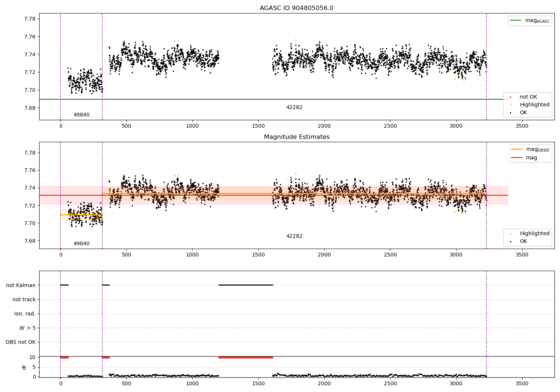Click the 'Magnitude Estimates' plot title

296,137
